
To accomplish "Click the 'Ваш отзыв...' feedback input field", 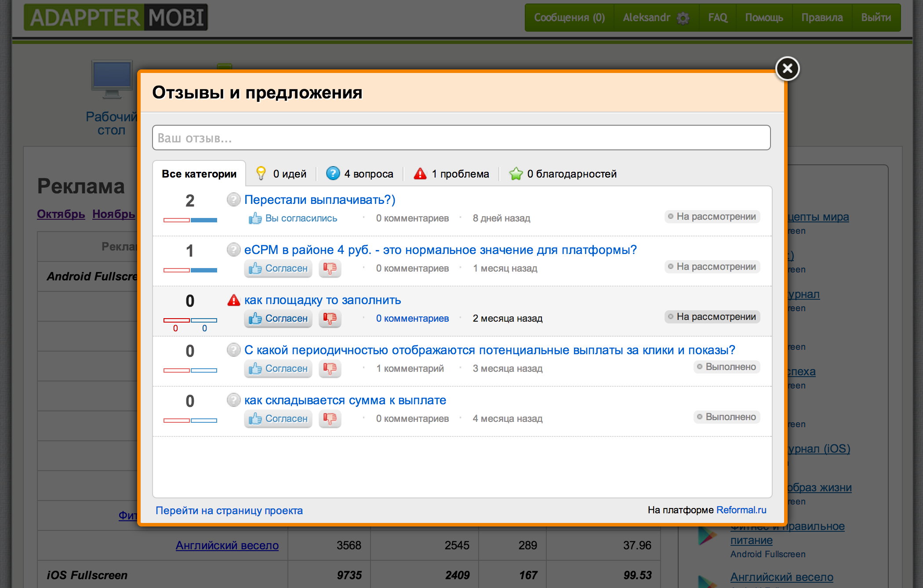I will tap(461, 138).
